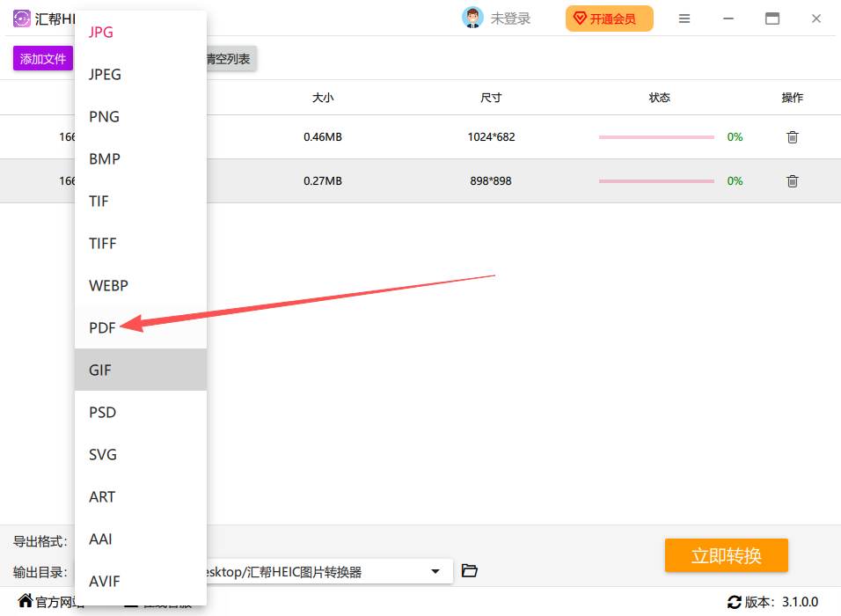Open output folder browse icon
841x616 pixels.
tap(469, 570)
